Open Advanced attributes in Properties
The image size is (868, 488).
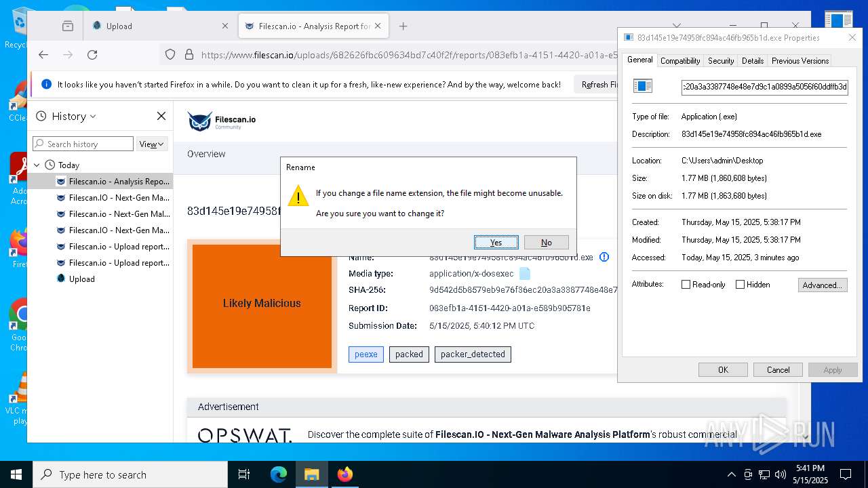click(823, 285)
